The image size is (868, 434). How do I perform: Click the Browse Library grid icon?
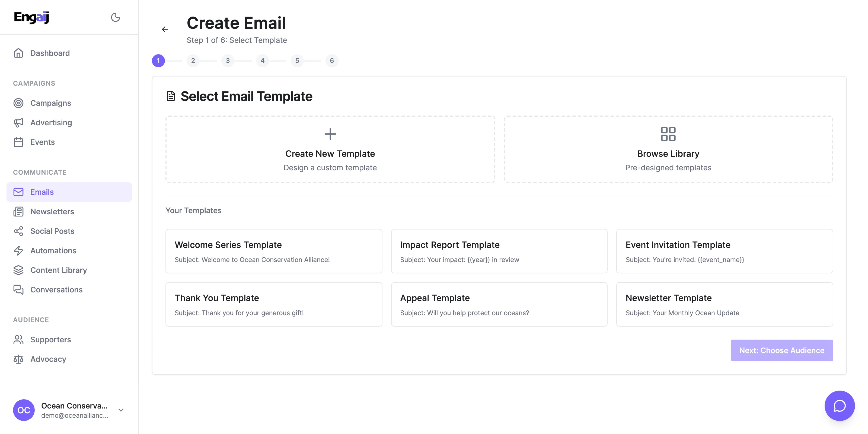668,134
